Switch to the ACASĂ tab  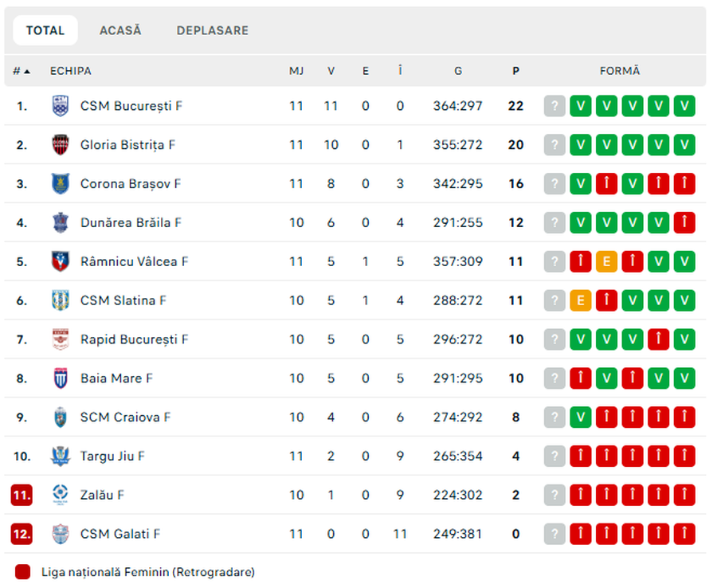coord(120,30)
